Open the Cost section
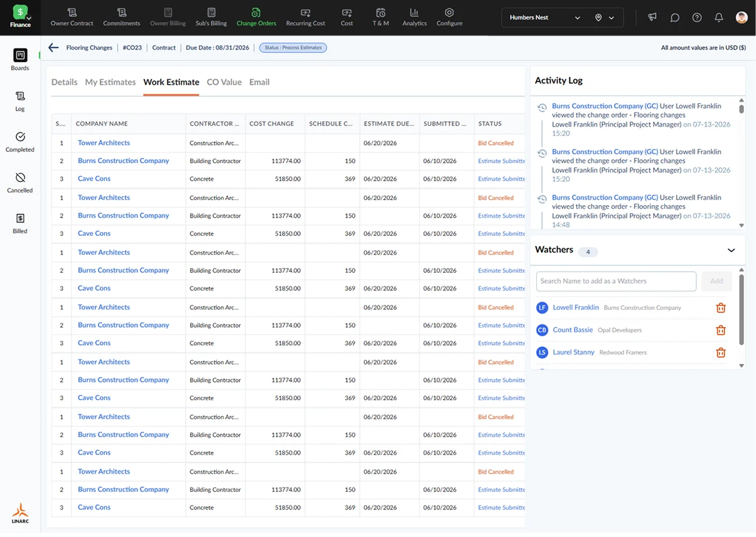This screenshot has height=537, width=756. pos(347,18)
